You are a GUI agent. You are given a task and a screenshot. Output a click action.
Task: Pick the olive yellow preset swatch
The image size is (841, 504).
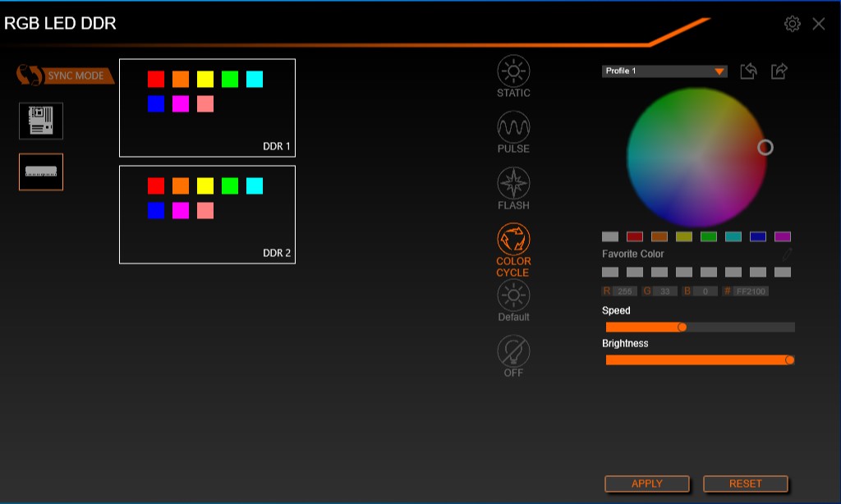pos(684,236)
